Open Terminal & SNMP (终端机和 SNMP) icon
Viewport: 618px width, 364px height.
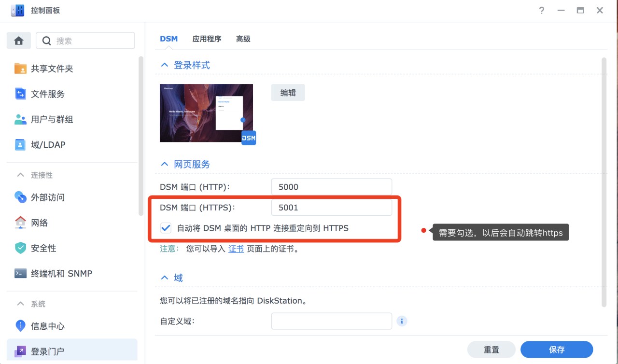[20, 273]
